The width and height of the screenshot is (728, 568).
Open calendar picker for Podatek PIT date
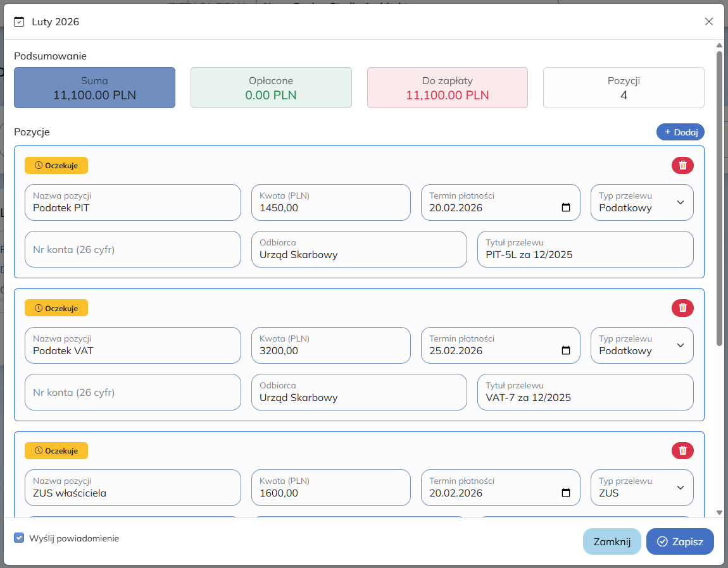tap(566, 208)
